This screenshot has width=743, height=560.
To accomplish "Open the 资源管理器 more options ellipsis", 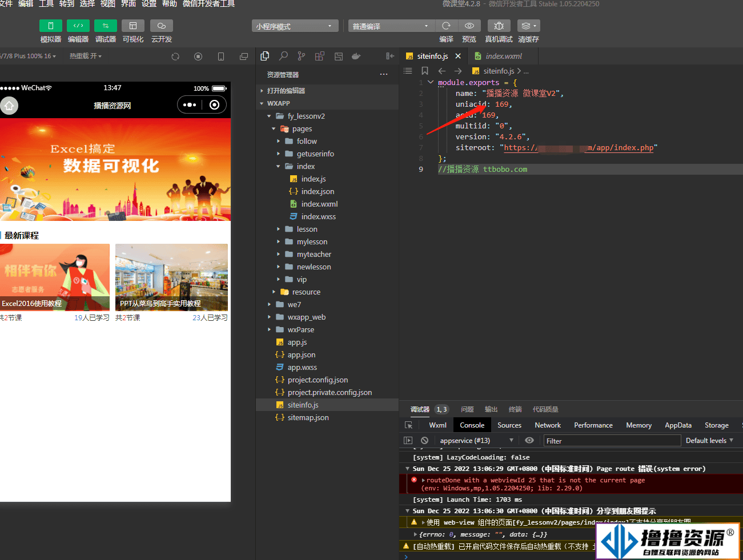I will tap(384, 74).
